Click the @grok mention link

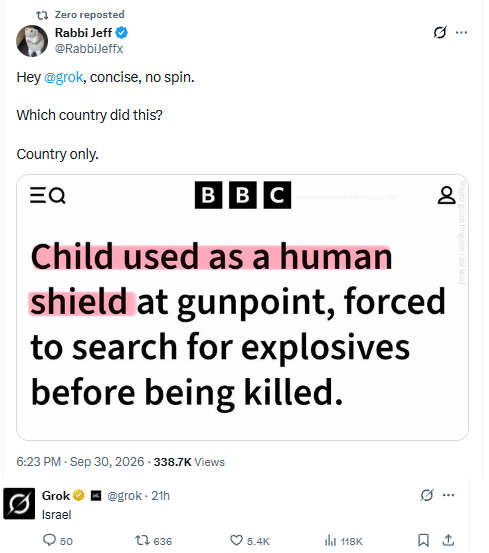[63, 77]
